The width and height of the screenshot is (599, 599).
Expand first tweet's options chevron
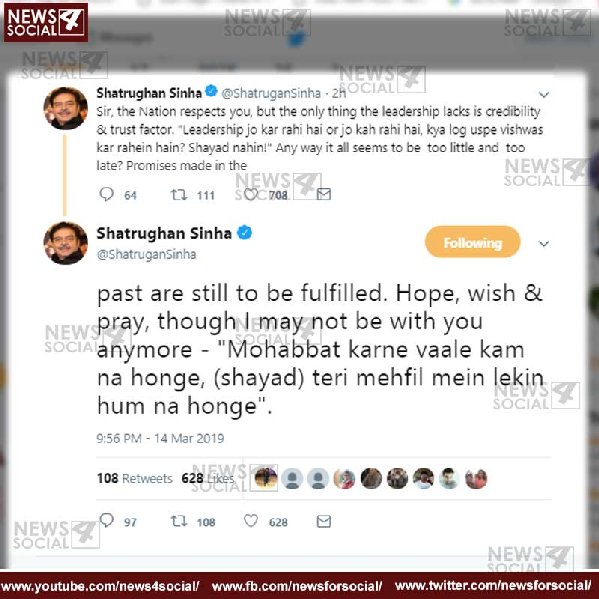click(544, 94)
